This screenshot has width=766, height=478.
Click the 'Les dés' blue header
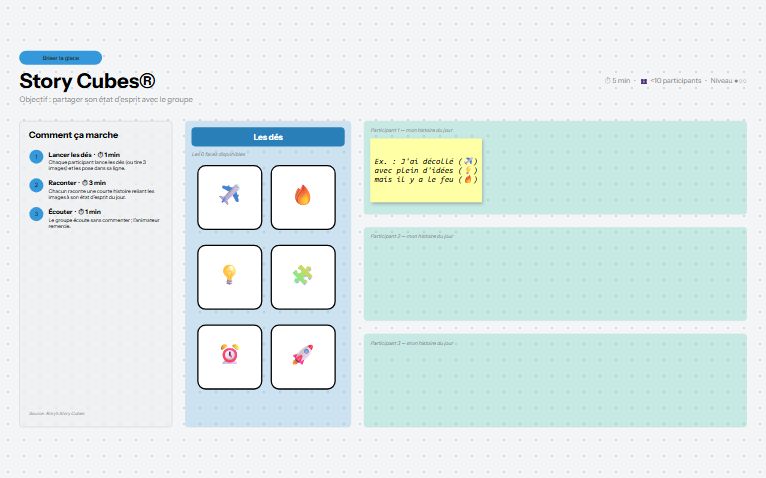click(x=268, y=137)
